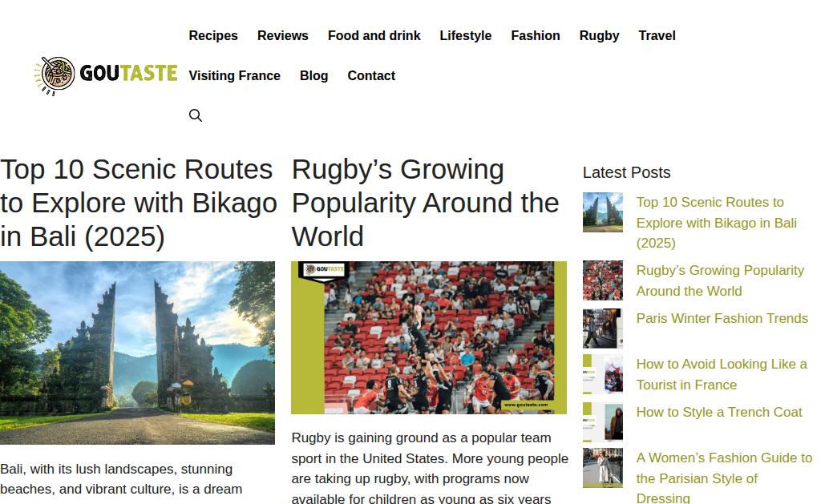821x504 pixels.
Task: Open Visiting France in the navigation
Action: 235,75
